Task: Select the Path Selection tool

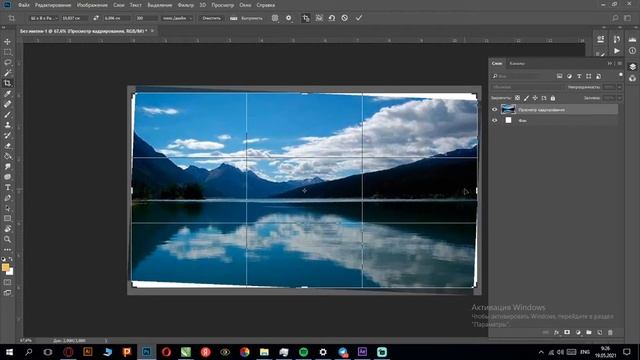Action: (x=7, y=208)
